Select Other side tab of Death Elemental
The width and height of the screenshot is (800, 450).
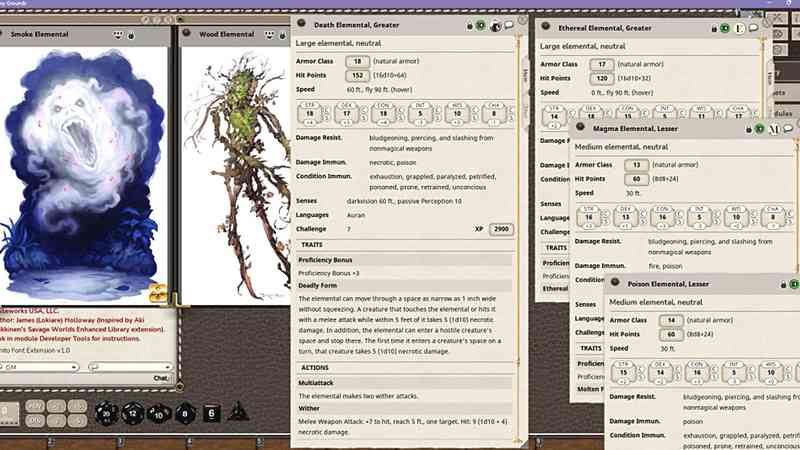[x=524, y=110]
